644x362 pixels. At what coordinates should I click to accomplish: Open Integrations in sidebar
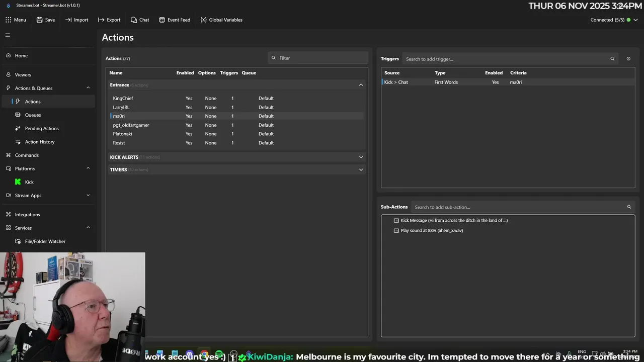point(27,215)
